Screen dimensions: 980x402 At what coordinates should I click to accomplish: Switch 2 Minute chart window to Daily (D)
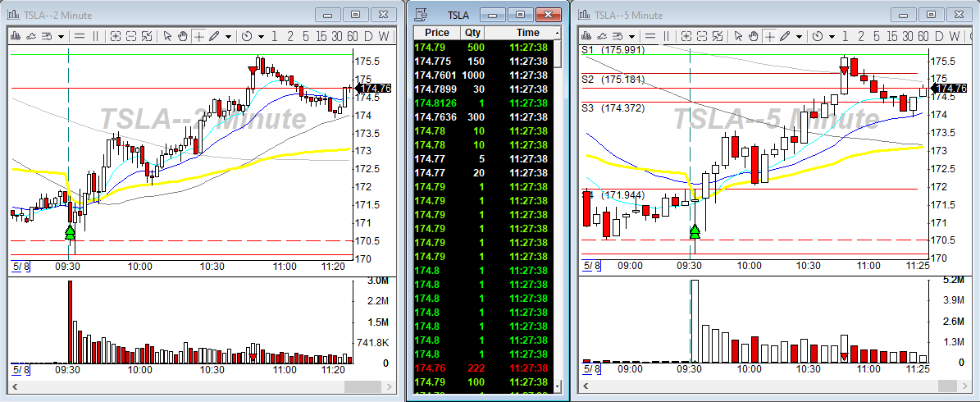(368, 36)
